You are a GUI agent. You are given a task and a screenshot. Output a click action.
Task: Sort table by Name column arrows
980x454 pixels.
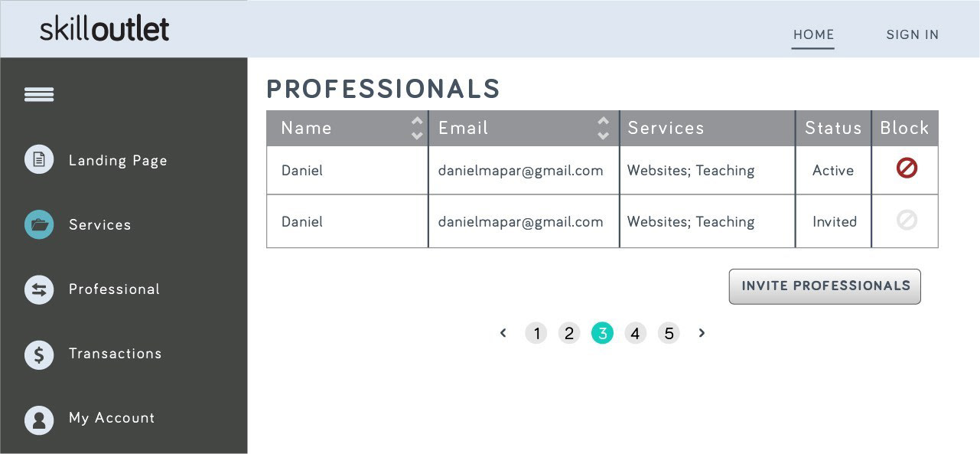[x=417, y=128]
